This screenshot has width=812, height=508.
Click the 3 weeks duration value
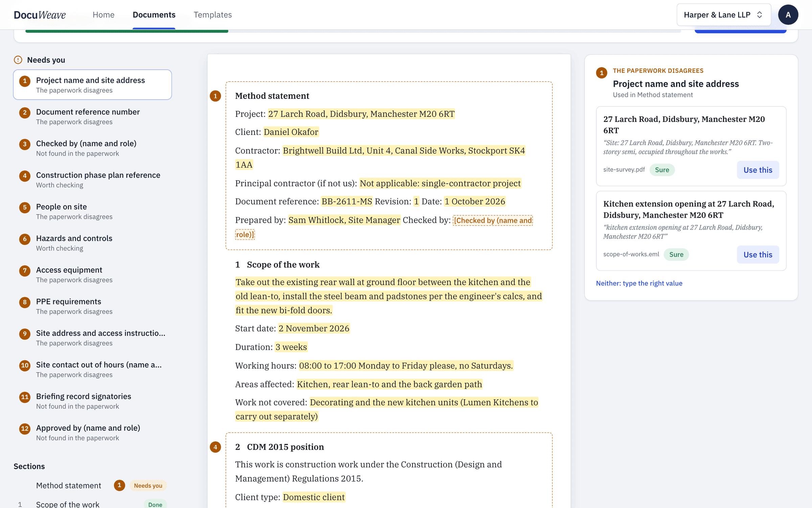point(291,347)
